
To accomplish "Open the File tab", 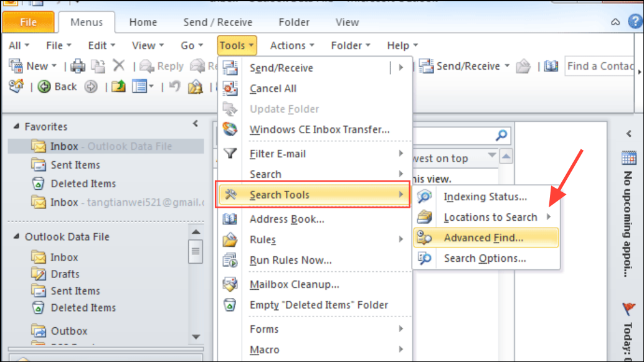I will click(x=28, y=22).
